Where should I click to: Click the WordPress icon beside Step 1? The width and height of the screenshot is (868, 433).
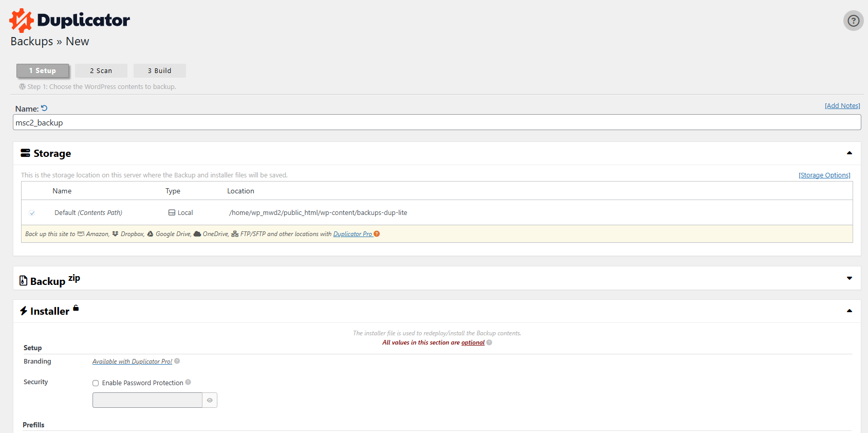pyautogui.click(x=22, y=86)
